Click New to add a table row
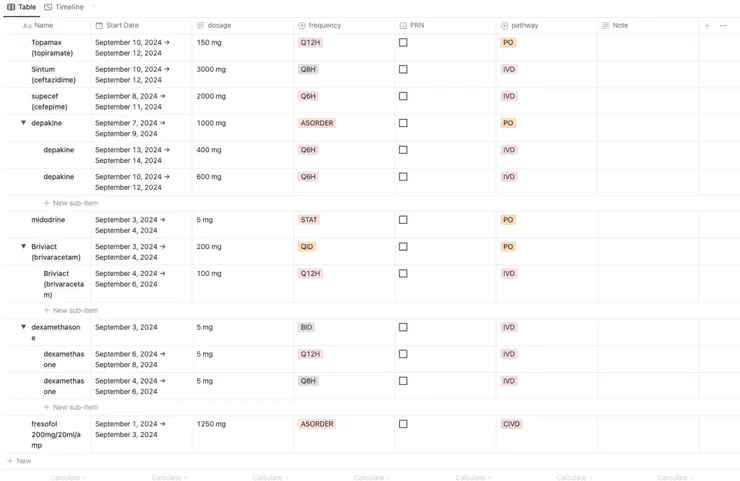 click(x=19, y=461)
